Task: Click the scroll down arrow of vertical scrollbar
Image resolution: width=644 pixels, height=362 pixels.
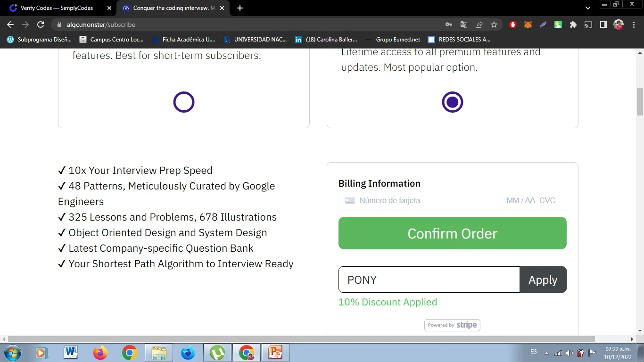Action: click(640, 331)
